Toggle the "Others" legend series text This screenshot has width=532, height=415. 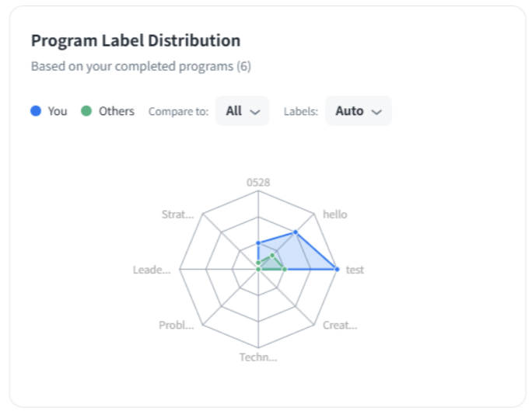pos(117,111)
